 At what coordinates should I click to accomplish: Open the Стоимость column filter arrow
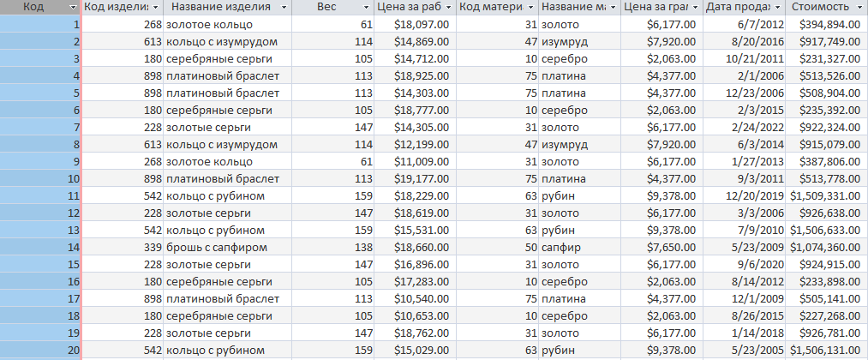pos(859,7)
